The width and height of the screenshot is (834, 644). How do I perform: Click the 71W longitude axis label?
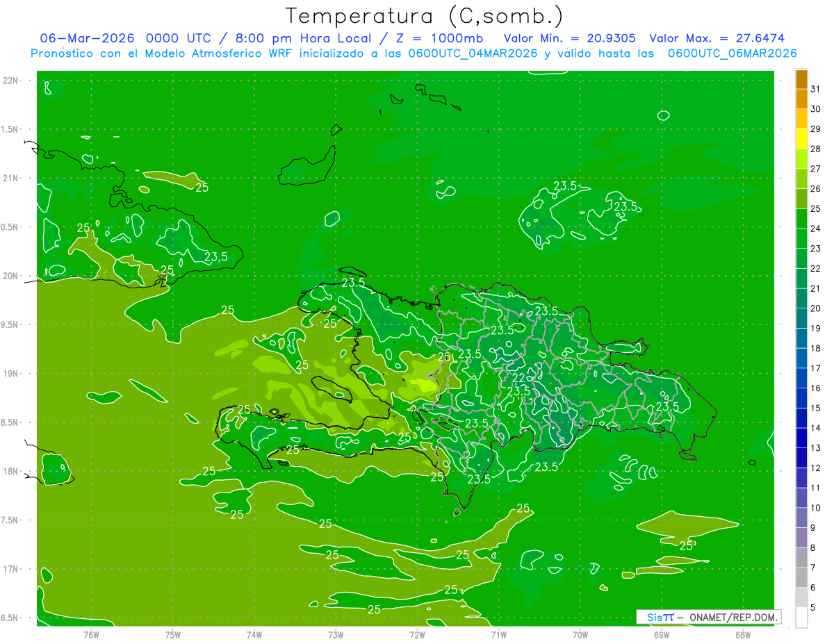[x=498, y=634]
